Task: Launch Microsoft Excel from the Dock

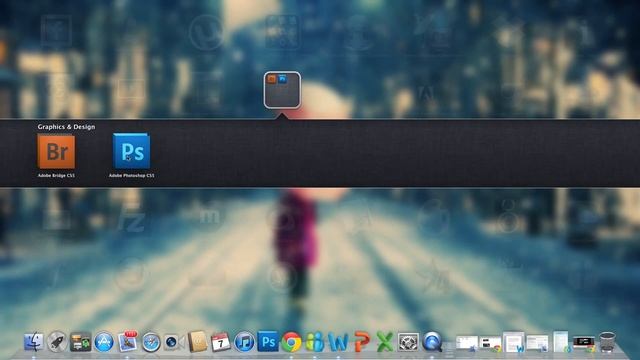Action: coord(384,342)
